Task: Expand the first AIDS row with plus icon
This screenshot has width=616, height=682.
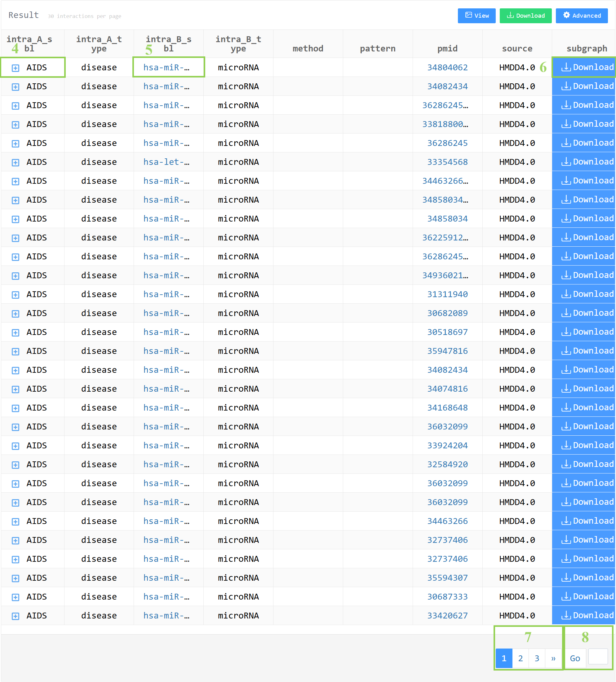Action: tap(16, 68)
